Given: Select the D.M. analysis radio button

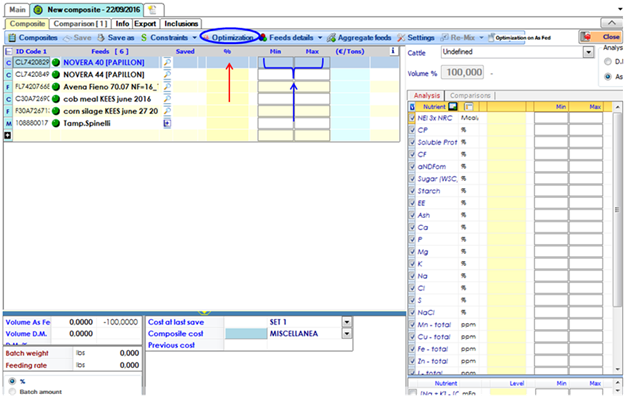Looking at the screenshot, I should (608, 61).
